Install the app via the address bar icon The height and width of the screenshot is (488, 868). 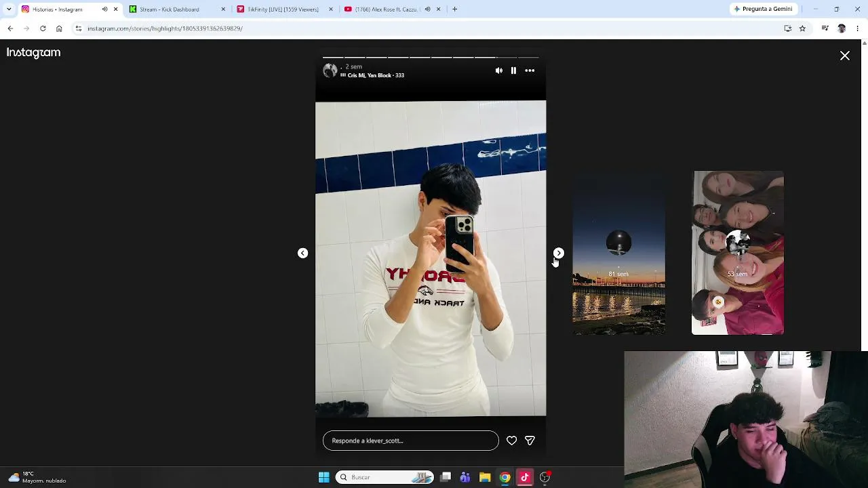coord(788,28)
